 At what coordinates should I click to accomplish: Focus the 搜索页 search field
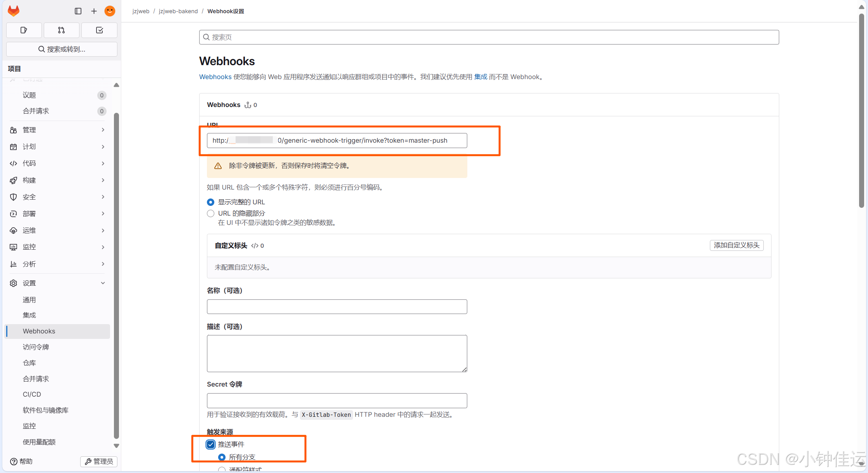coord(489,37)
